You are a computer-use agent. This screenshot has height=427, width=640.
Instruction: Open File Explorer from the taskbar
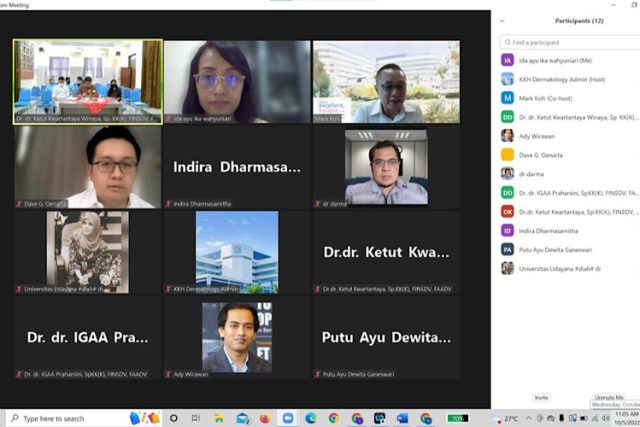(x=219, y=418)
